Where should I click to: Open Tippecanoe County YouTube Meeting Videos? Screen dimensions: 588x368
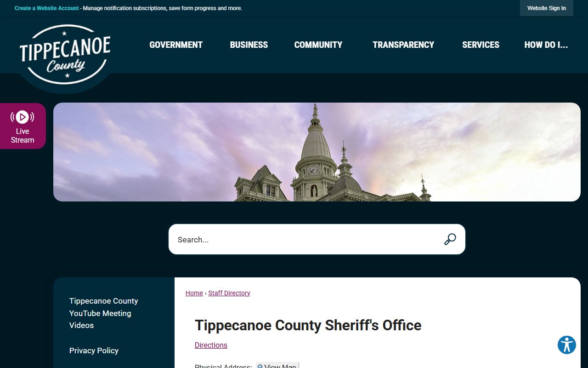point(104,313)
